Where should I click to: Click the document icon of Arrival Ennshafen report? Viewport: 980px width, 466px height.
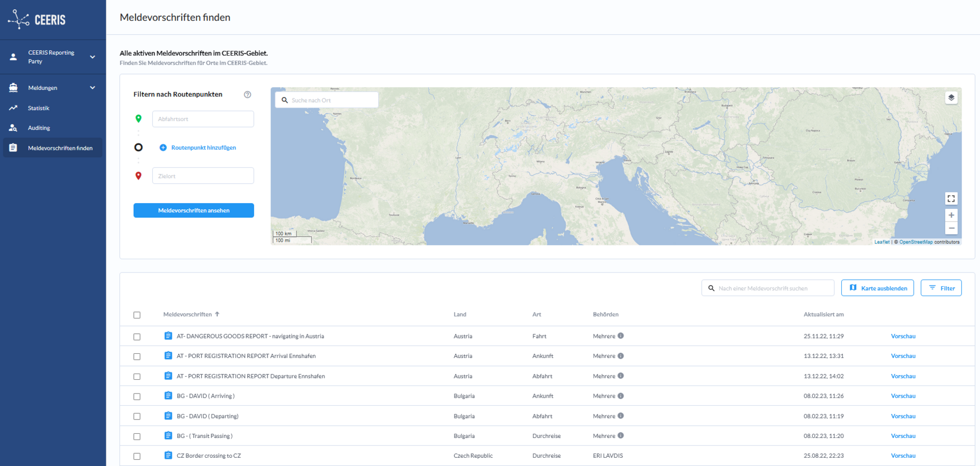pyautogui.click(x=168, y=355)
